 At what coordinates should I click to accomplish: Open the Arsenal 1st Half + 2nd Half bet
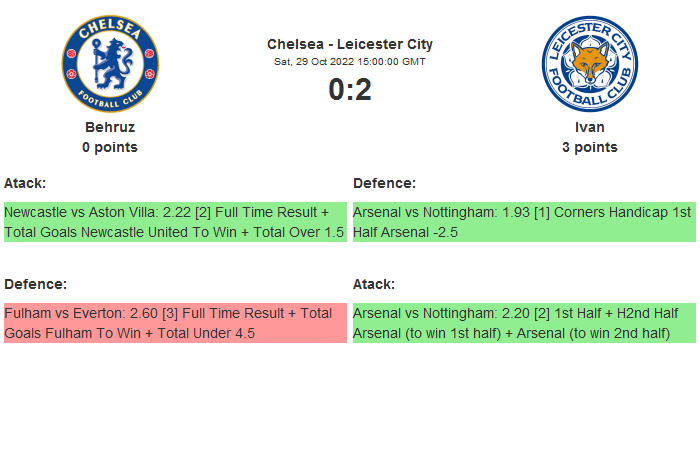click(x=524, y=323)
